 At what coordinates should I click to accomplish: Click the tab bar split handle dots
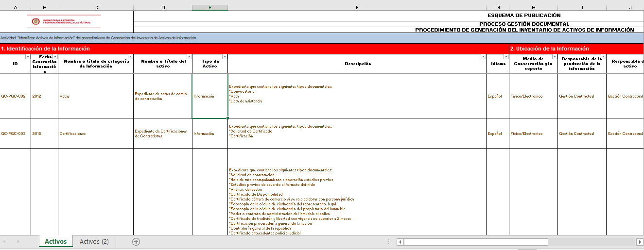[x=388, y=242]
